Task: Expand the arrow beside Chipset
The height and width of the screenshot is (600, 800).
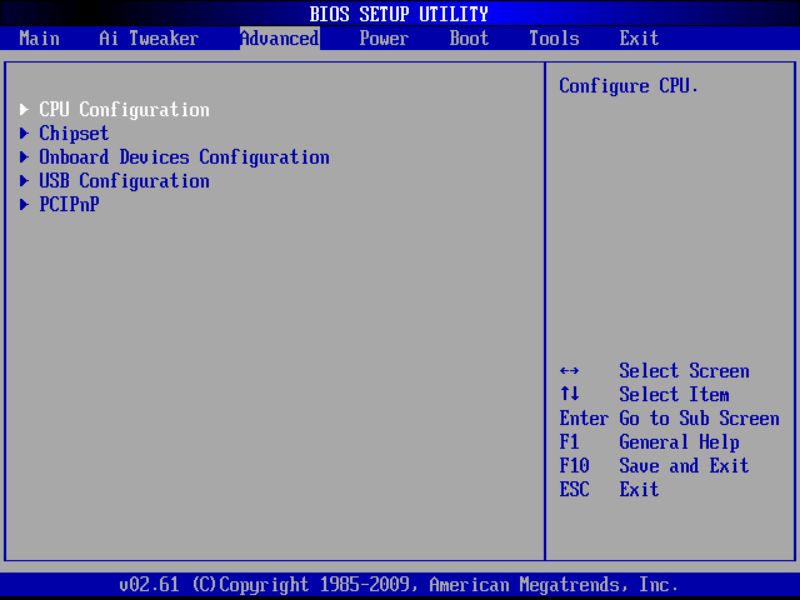Action: point(24,133)
